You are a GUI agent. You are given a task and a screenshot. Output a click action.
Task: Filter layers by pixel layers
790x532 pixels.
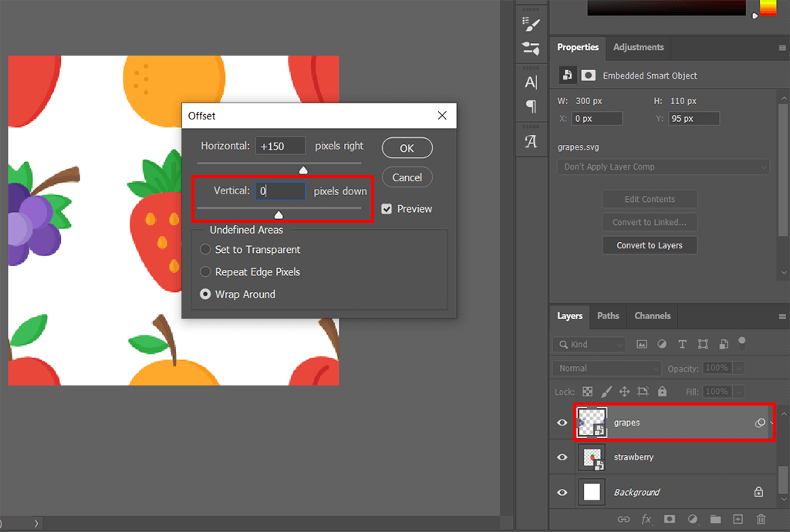pos(641,345)
